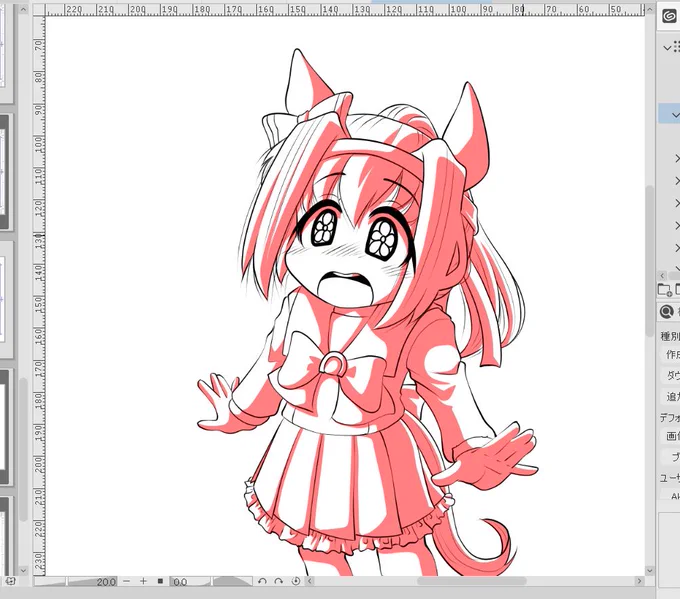Click the ruler origin corner box
The width and height of the screenshot is (680, 599).
(x=39, y=10)
